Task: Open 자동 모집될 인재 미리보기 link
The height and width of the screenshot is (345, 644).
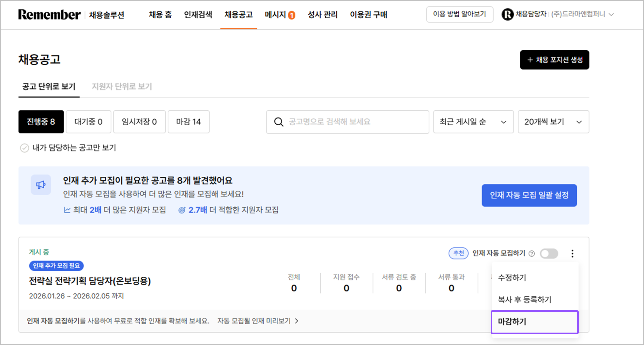Action: [x=257, y=321]
